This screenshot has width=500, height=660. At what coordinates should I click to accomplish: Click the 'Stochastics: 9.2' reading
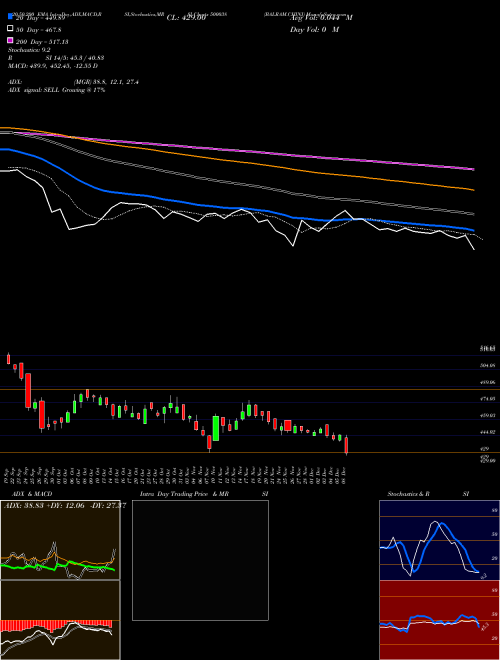click(x=29, y=50)
